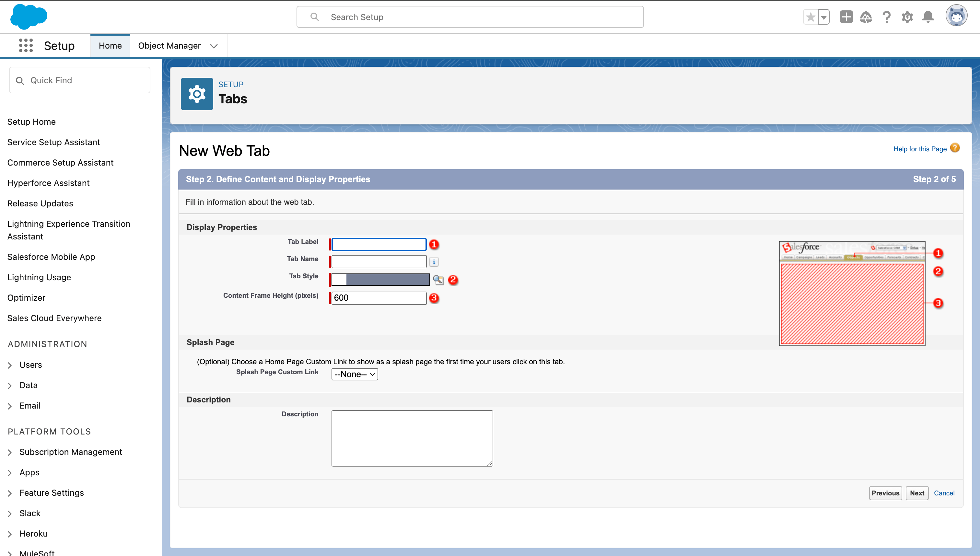Open Setup Home in the sidebar
The image size is (980, 556).
point(31,122)
